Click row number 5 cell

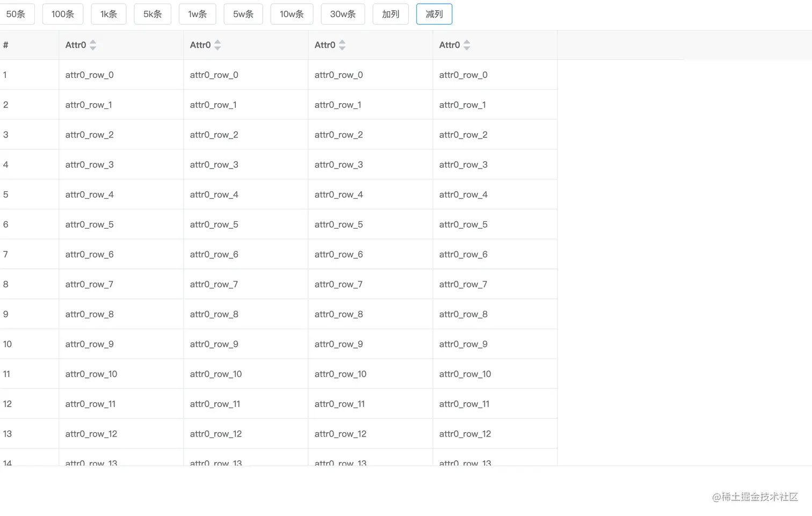pyautogui.click(x=29, y=194)
